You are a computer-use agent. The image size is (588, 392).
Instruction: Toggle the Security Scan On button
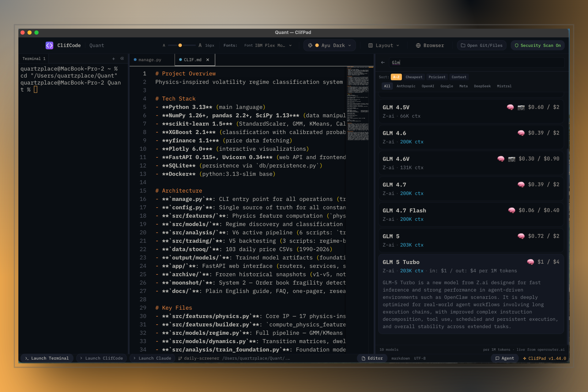pos(537,45)
